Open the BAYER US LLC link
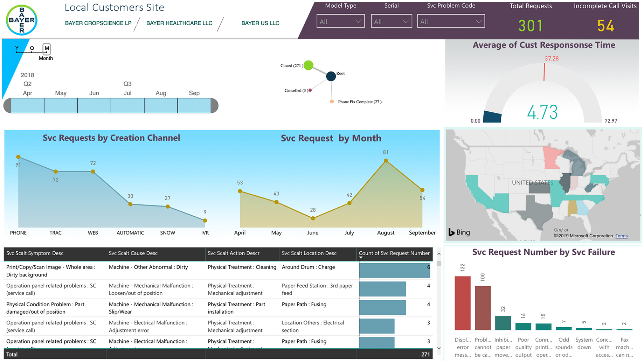644x363 pixels. (260, 23)
